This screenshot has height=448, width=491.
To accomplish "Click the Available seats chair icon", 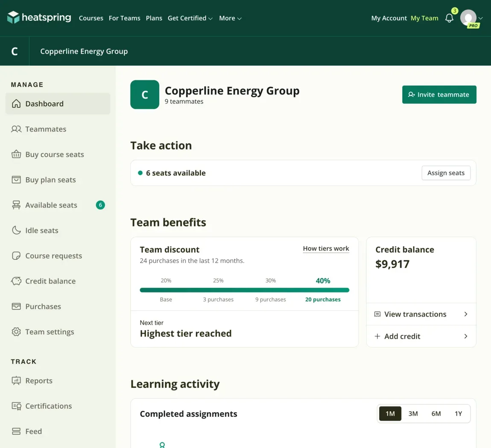I will coord(16,205).
